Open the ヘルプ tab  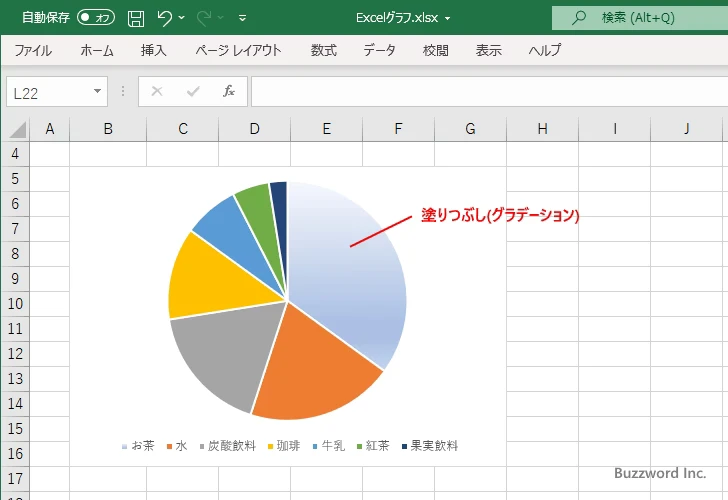pyautogui.click(x=545, y=50)
